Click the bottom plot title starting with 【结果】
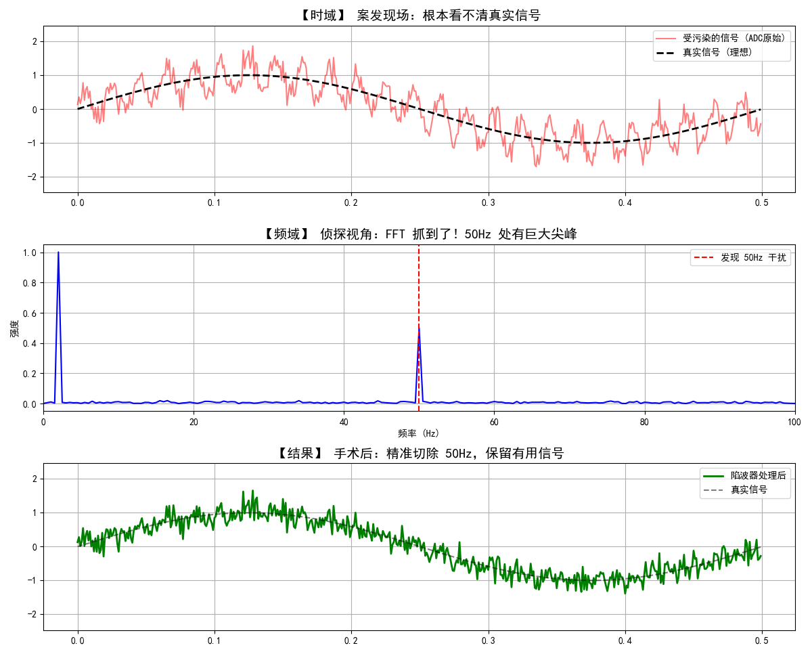The image size is (812, 654). tap(420, 453)
